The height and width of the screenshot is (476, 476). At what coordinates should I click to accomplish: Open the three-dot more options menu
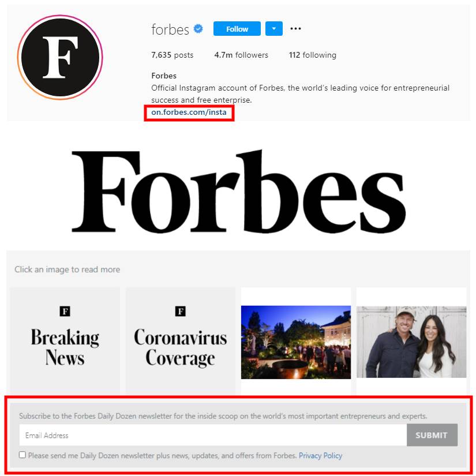coord(295,28)
